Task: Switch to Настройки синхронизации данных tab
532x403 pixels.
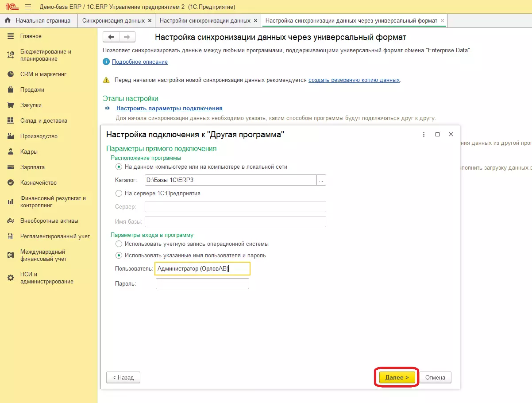Action: coord(205,20)
